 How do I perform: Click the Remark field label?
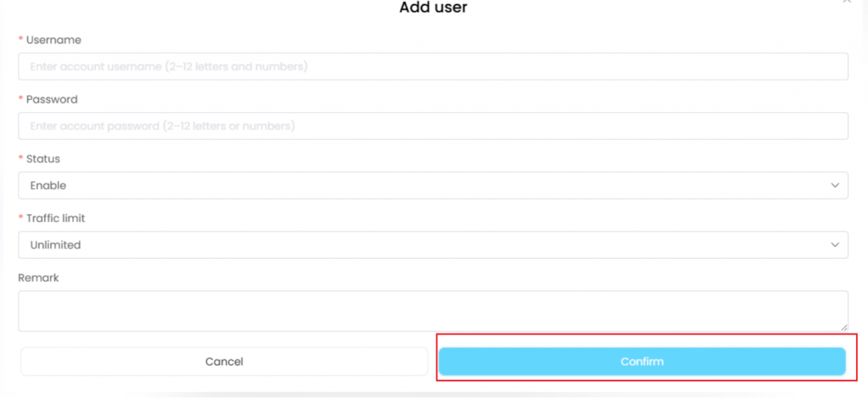[38, 277]
